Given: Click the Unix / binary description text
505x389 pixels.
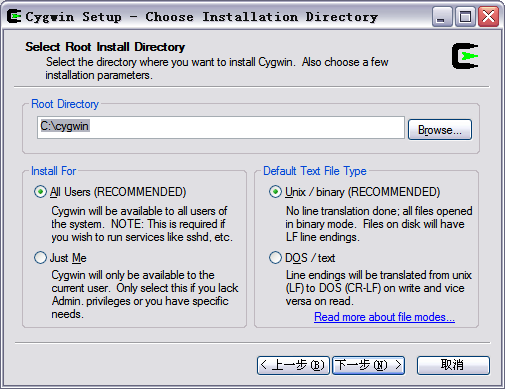Looking at the screenshot, I should tap(379, 224).
